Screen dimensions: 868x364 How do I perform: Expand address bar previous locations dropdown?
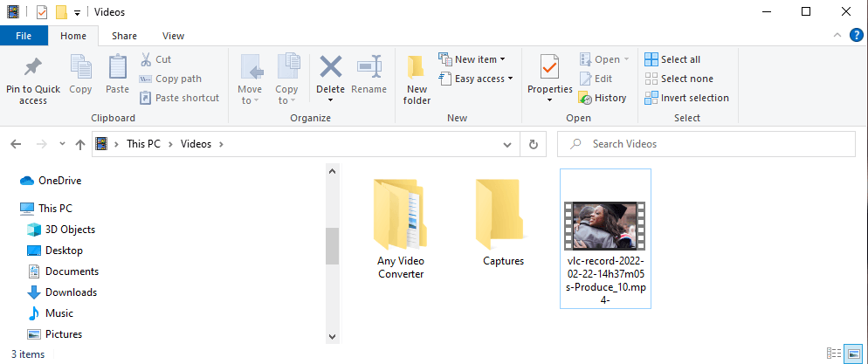tap(507, 144)
